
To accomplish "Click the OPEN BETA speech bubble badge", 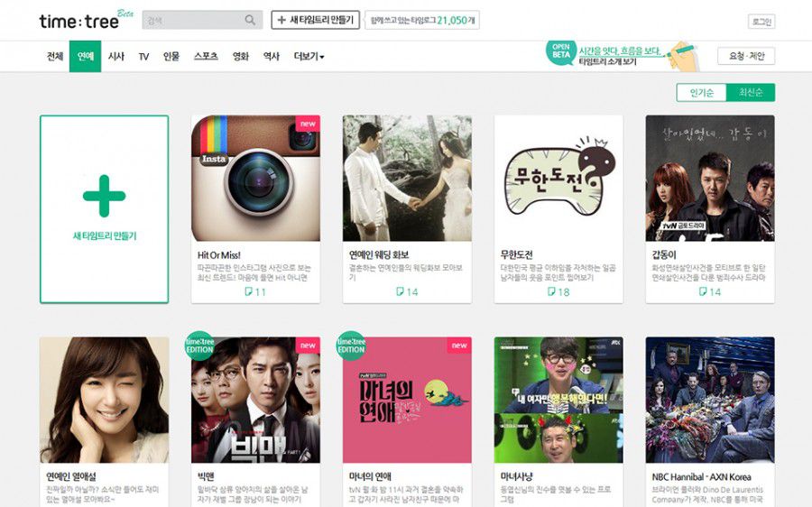I will coord(561,51).
